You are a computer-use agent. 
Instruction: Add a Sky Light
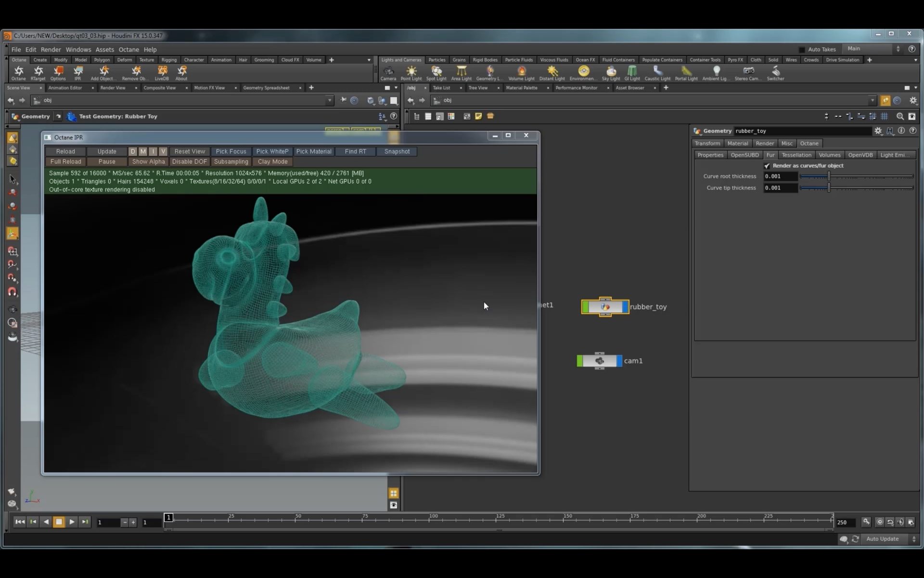[611, 73]
